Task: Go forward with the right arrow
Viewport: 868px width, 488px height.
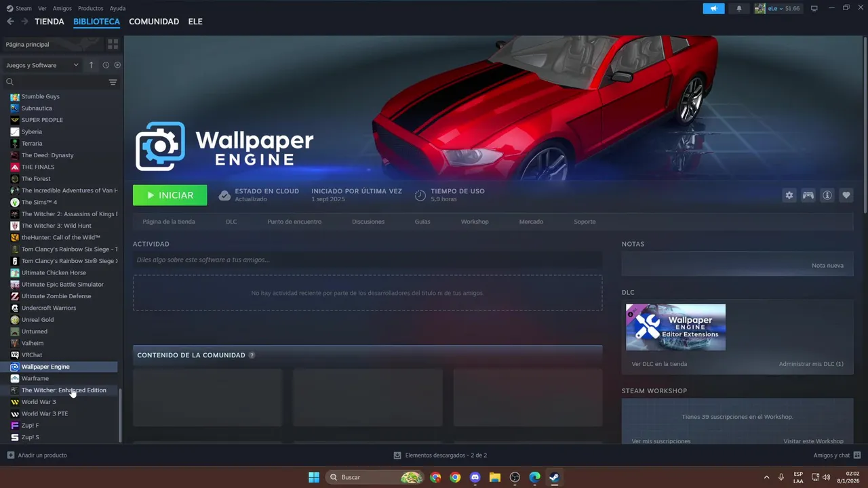Action: (24, 22)
